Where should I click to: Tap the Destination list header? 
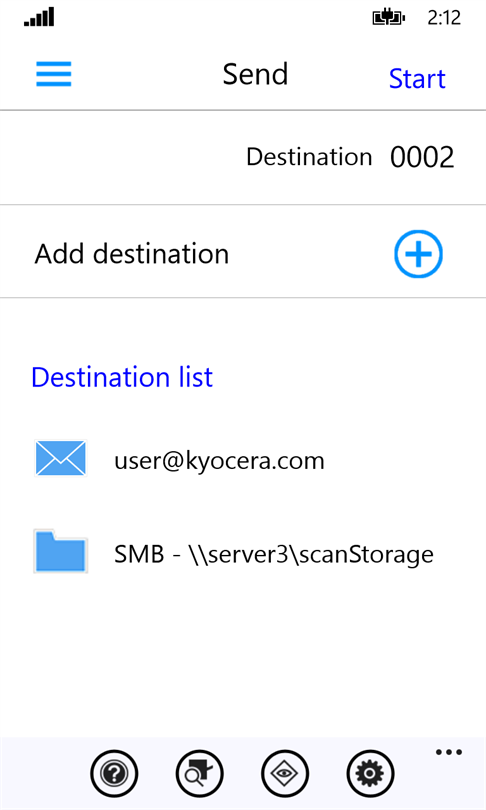click(122, 377)
